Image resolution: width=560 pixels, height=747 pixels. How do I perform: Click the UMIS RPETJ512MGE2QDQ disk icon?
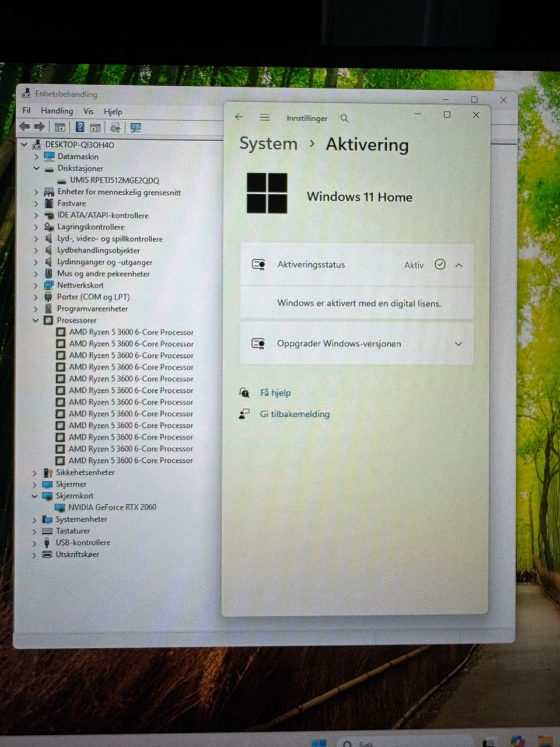pos(61,180)
